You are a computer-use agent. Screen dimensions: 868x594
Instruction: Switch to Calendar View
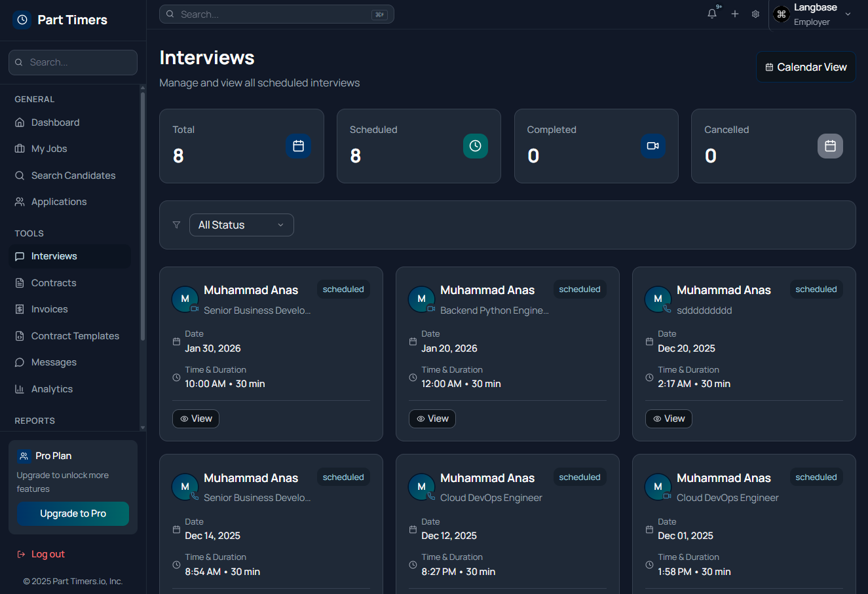coord(806,66)
